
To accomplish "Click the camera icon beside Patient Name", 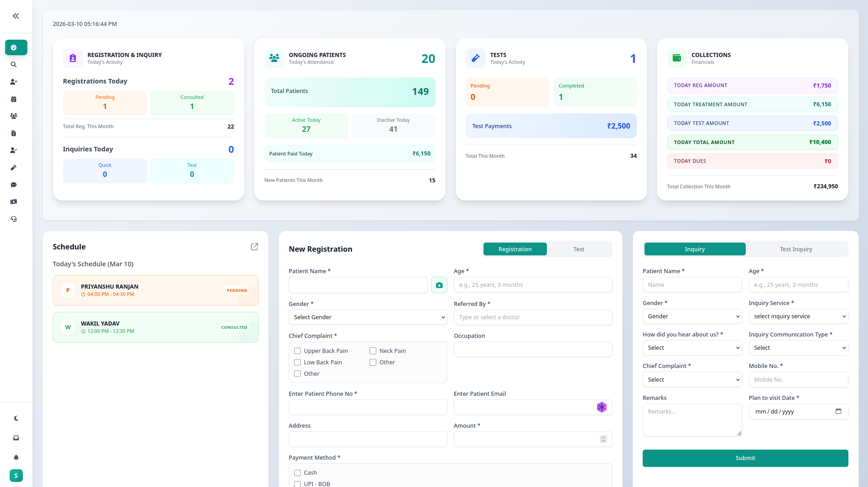I will (x=439, y=285).
